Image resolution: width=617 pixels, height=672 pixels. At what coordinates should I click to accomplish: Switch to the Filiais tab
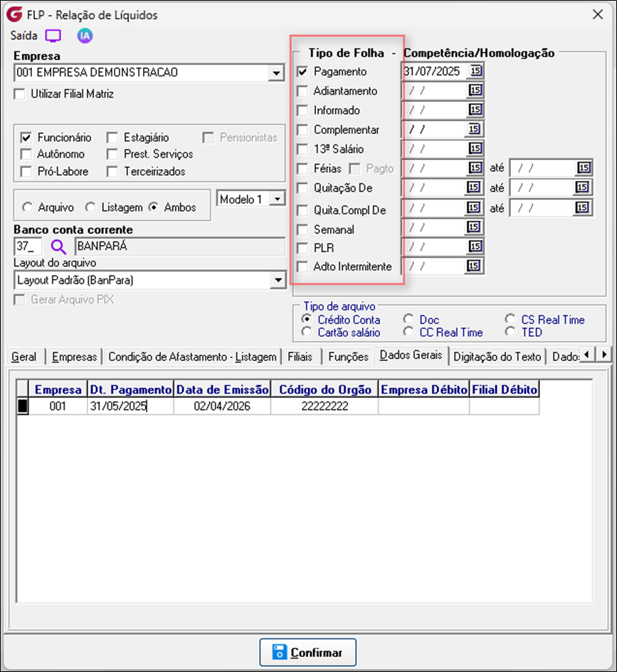point(300,357)
